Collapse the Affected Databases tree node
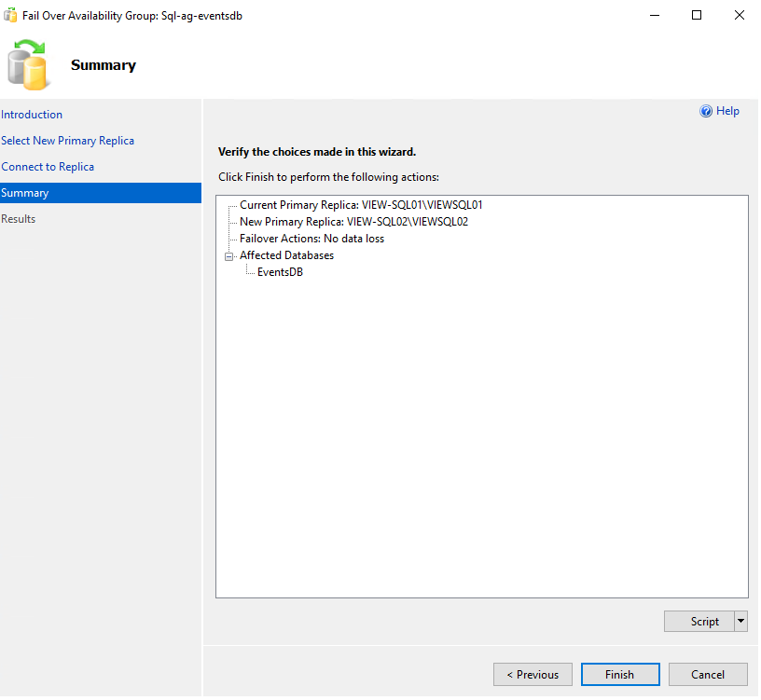Screen dimensions: 761x700 pyautogui.click(x=228, y=255)
